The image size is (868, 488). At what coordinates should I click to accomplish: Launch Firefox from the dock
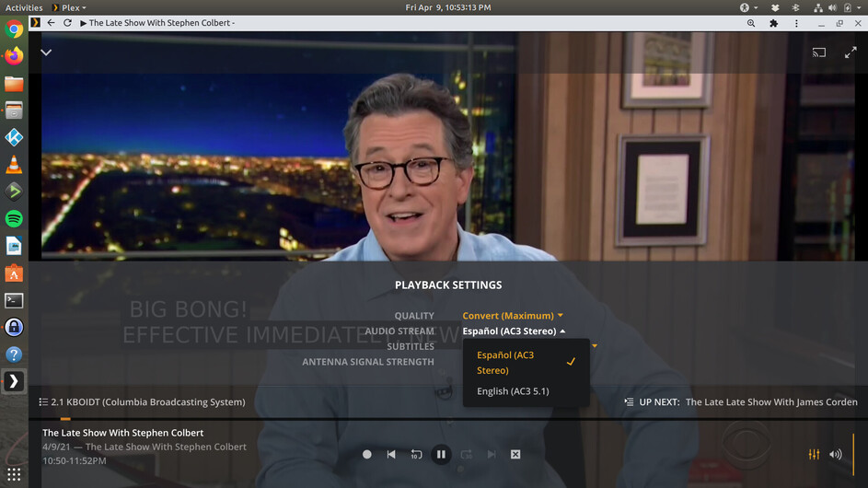click(14, 56)
